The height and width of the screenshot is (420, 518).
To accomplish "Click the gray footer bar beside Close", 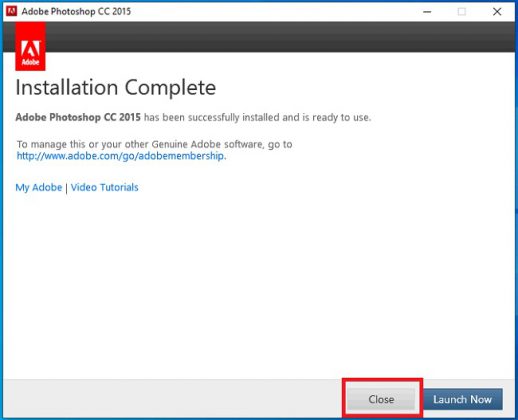I will pos(173,398).
